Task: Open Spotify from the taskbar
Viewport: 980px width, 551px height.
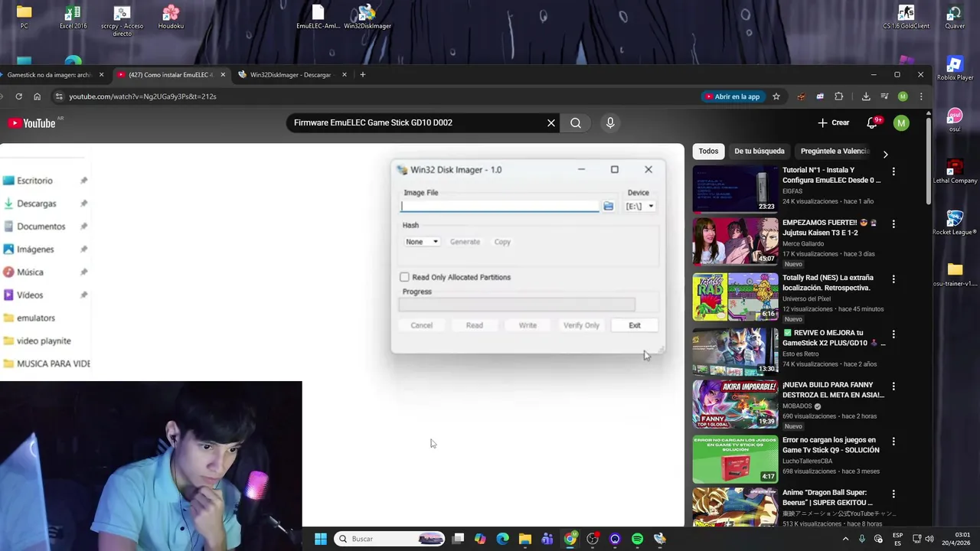Action: click(x=637, y=539)
